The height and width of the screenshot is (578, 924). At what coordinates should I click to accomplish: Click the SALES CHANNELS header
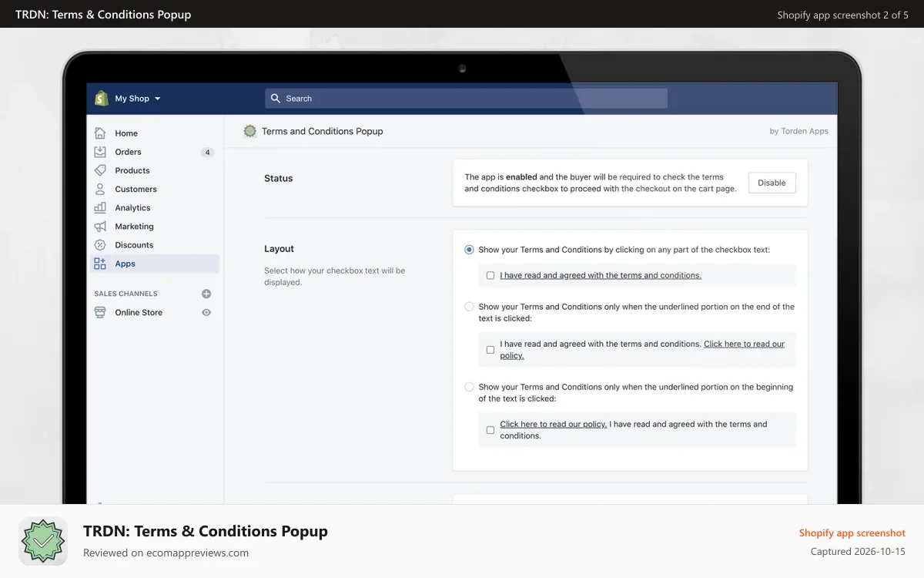tap(126, 294)
